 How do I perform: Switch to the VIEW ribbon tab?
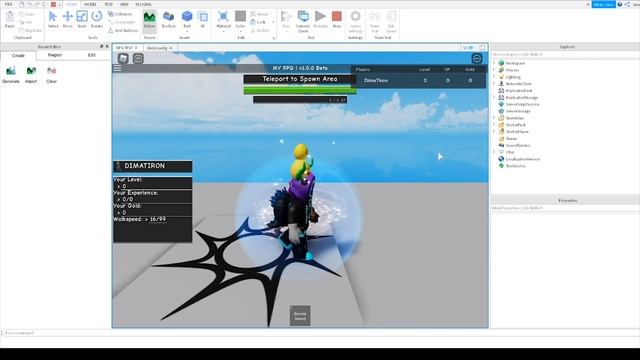pyautogui.click(x=124, y=4)
